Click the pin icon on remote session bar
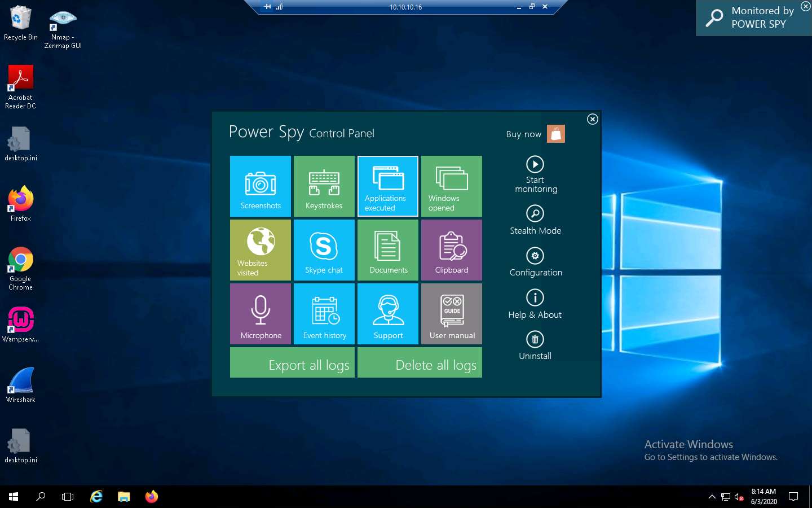The height and width of the screenshot is (508, 812). tap(267, 7)
